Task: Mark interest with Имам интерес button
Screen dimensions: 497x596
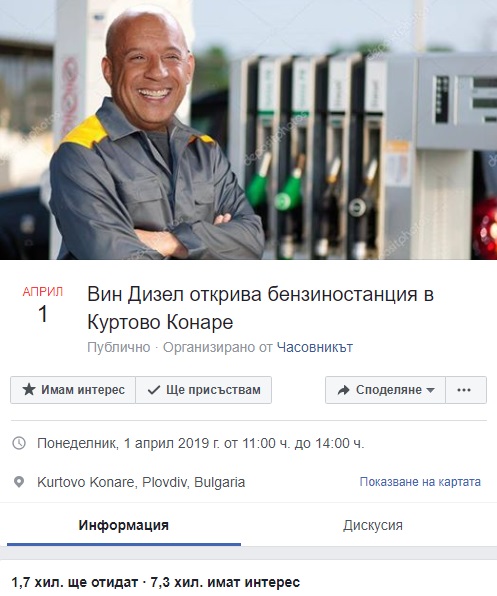Action: coord(73,390)
